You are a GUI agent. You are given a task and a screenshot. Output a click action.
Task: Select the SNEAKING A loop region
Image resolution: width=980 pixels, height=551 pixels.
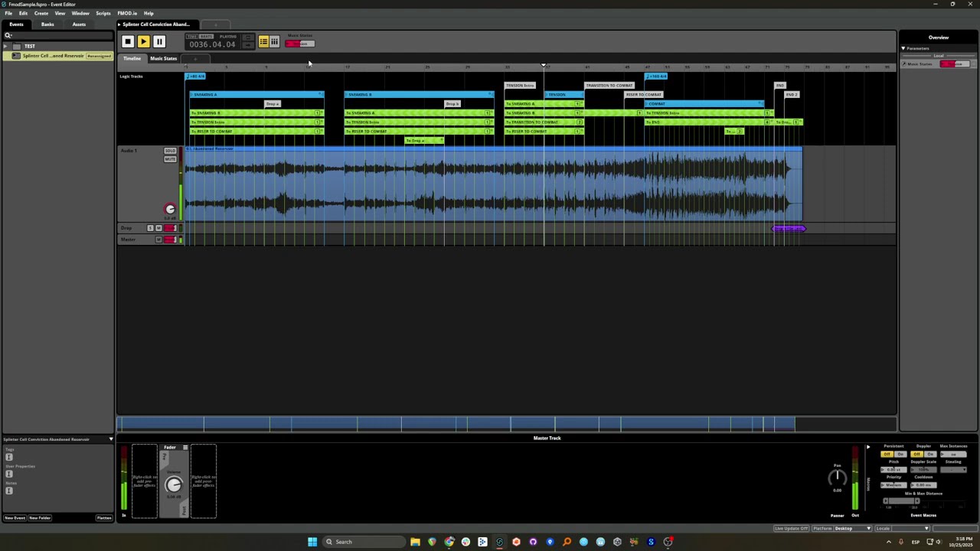[256, 94]
